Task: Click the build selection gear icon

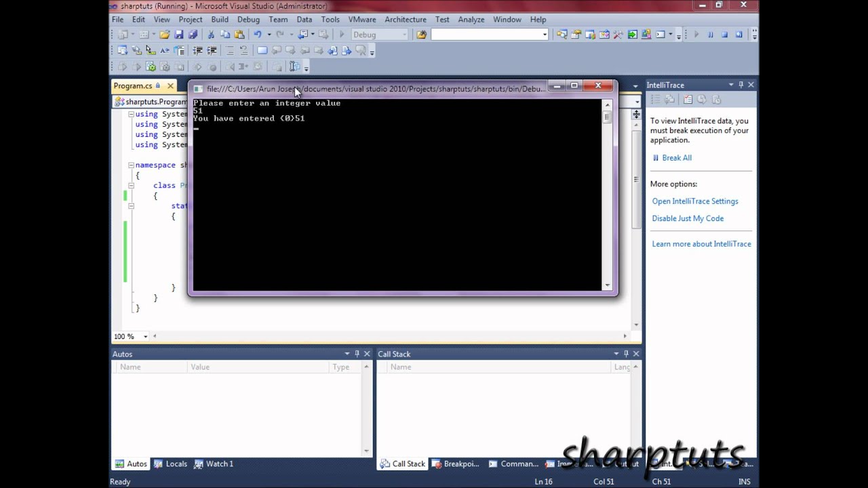Action: pos(151,66)
